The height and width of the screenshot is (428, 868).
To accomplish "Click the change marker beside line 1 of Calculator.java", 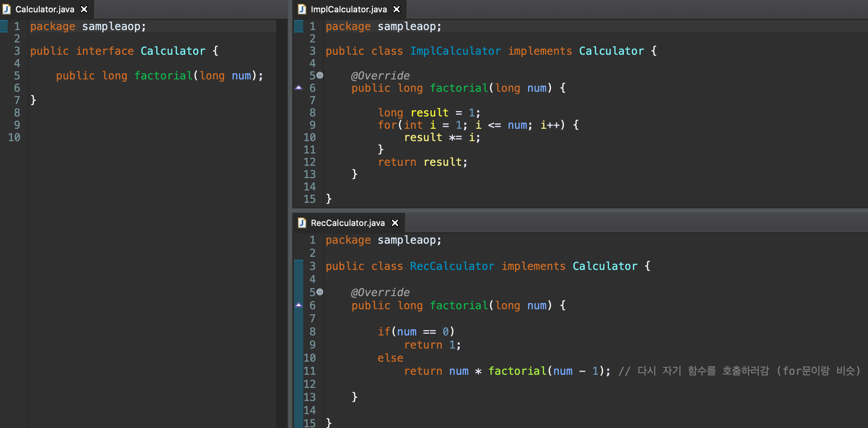I will (x=4, y=26).
